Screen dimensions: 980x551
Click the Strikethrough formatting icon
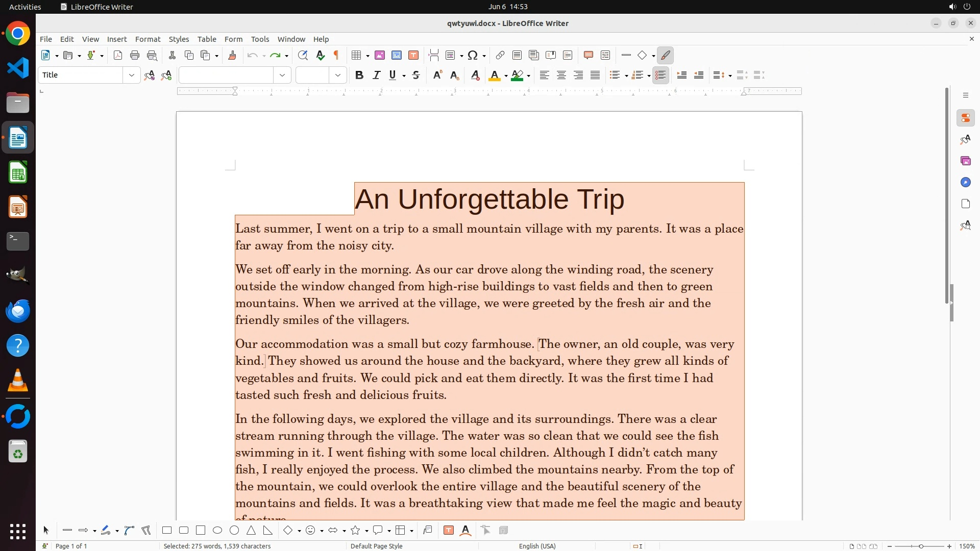tap(416, 76)
